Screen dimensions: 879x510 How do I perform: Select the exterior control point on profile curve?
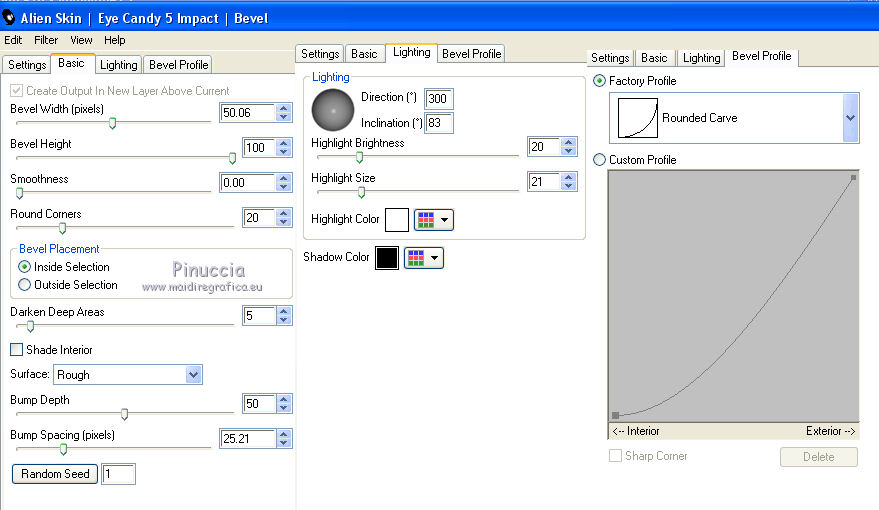(853, 178)
